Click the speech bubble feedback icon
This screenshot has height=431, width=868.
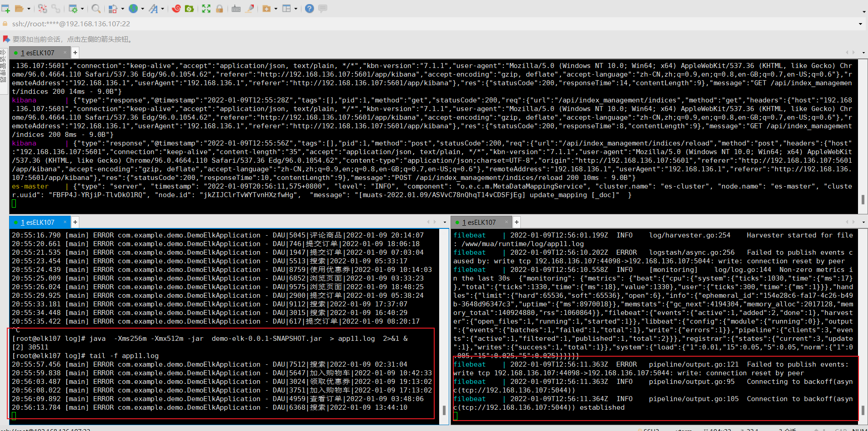coord(323,9)
